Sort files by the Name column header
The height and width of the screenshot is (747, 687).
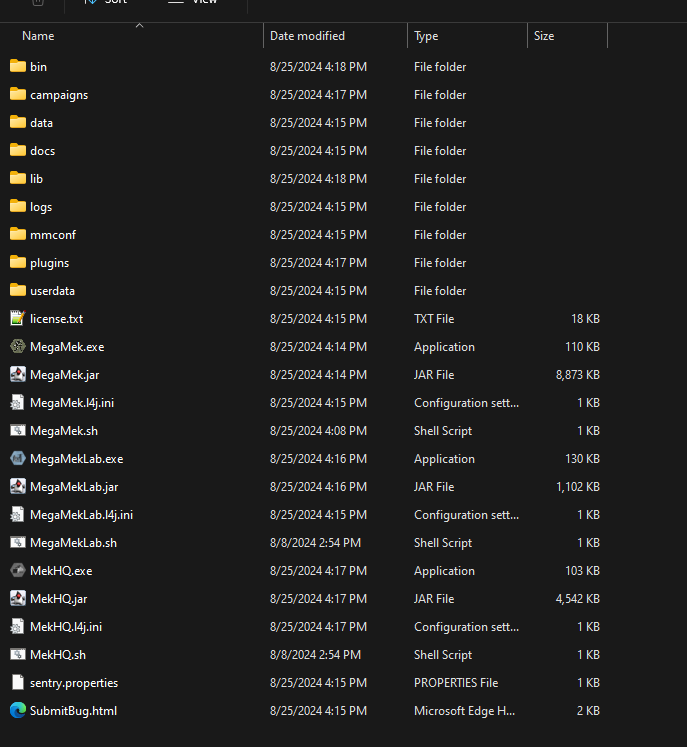pyautogui.click(x=38, y=36)
